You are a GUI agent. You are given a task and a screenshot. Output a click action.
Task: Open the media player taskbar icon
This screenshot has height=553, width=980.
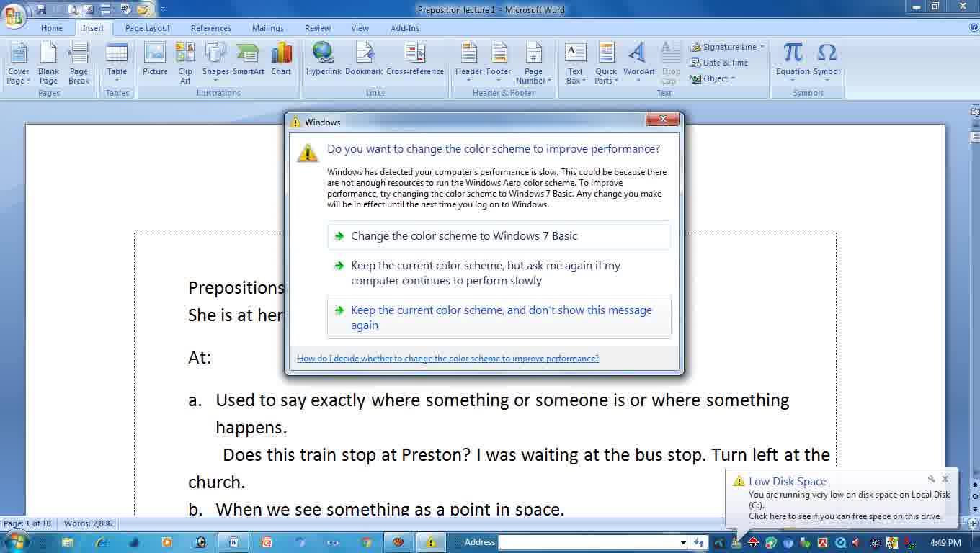tap(166, 542)
